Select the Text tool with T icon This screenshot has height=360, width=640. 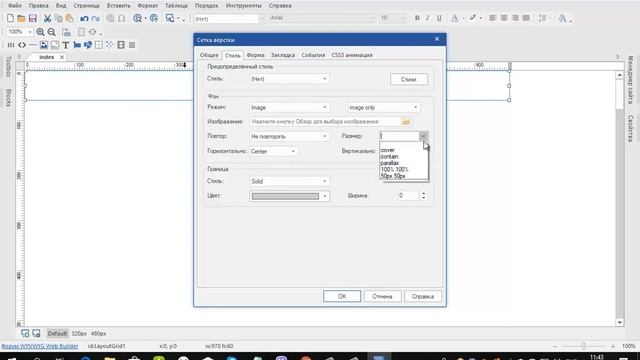pos(65,45)
